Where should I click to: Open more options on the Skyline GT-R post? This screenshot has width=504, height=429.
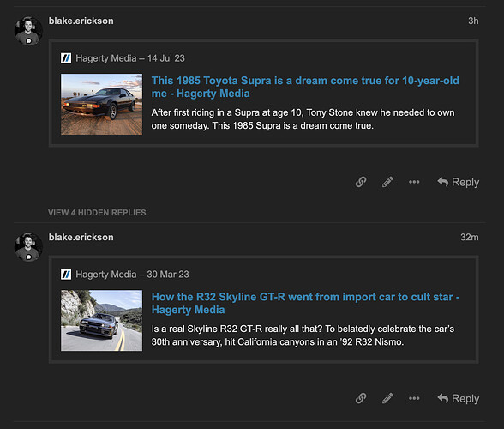point(414,398)
